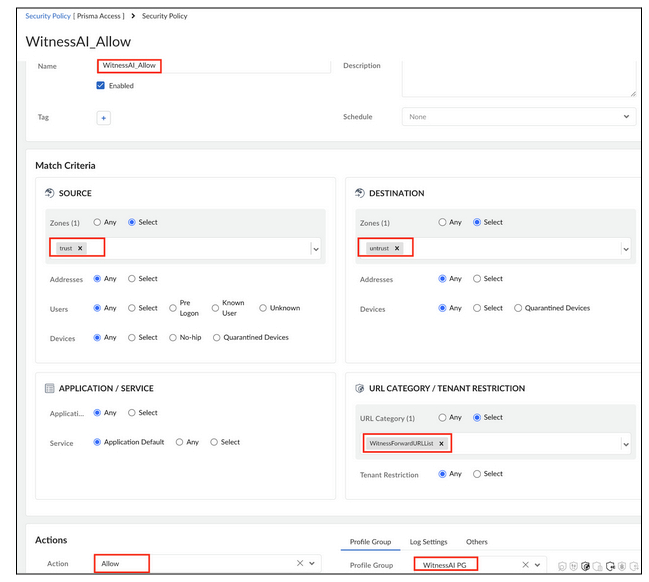Choose Select for Service

(x=214, y=442)
